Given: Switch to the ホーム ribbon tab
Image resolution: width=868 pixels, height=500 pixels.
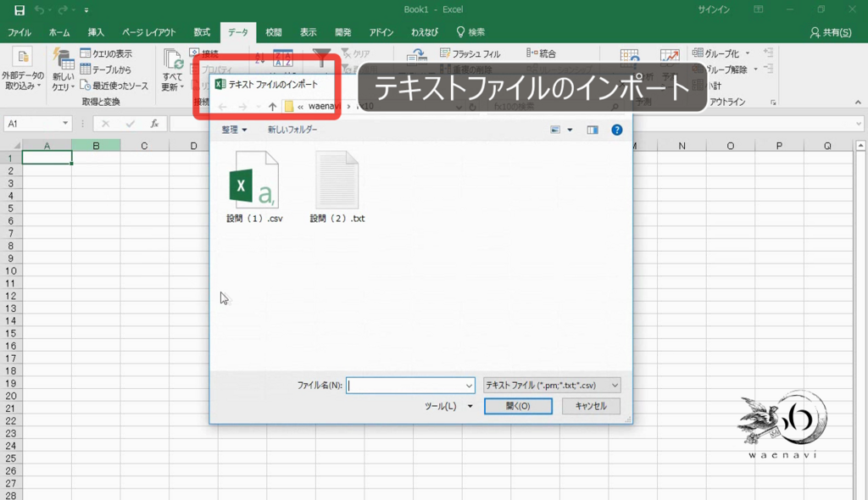Looking at the screenshot, I should [x=59, y=32].
